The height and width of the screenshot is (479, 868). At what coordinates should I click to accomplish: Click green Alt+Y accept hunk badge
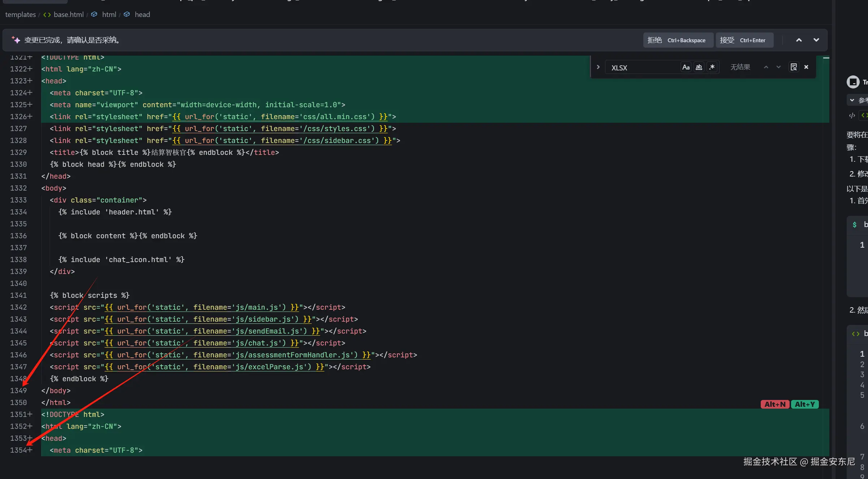805,404
